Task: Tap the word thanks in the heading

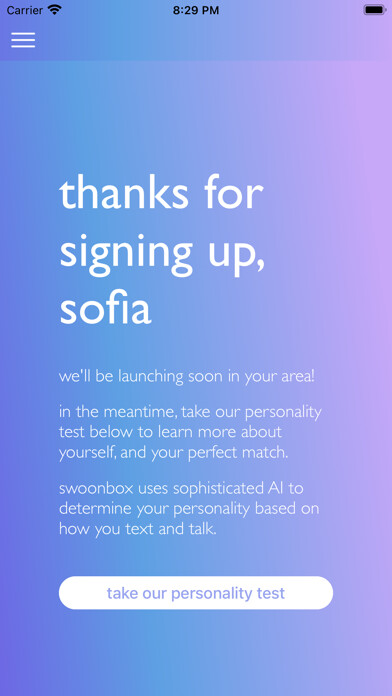Action: point(124,194)
